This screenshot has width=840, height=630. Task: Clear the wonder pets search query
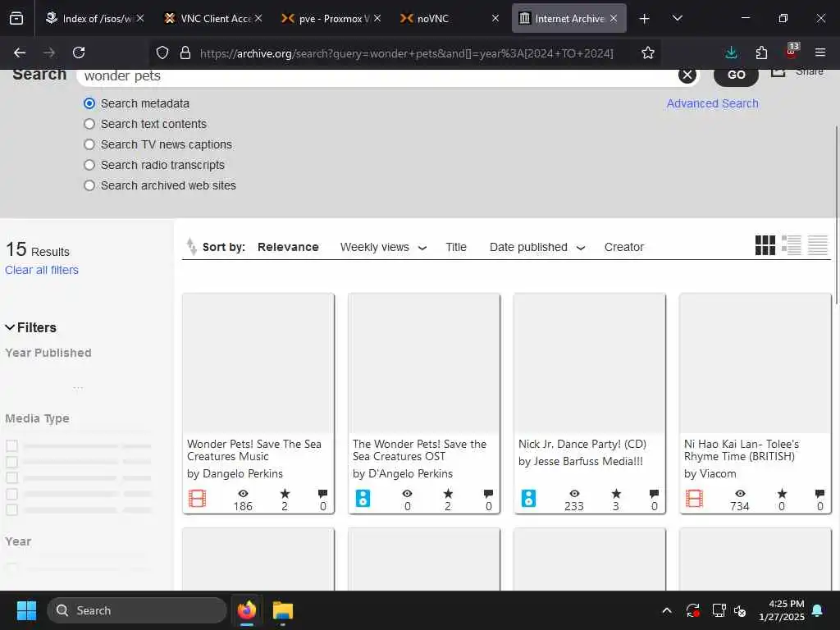click(687, 75)
